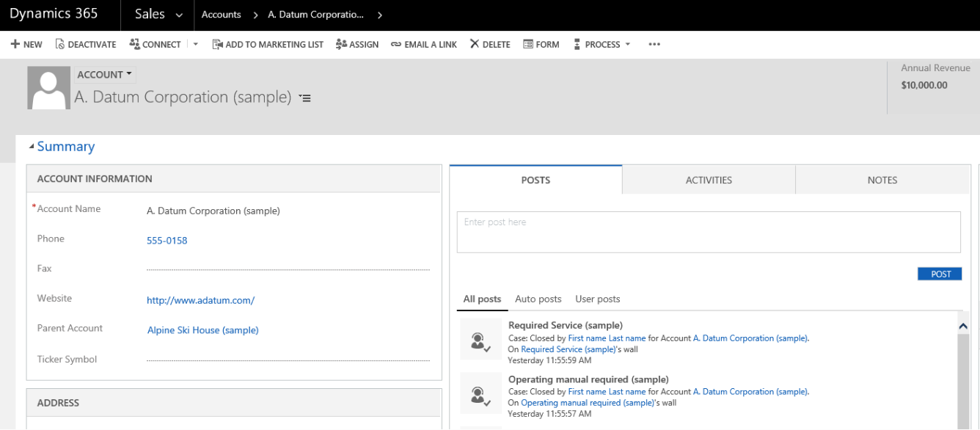Open the http://www.adatum.com/ website link
This screenshot has height=430, width=980.
pyautogui.click(x=201, y=301)
